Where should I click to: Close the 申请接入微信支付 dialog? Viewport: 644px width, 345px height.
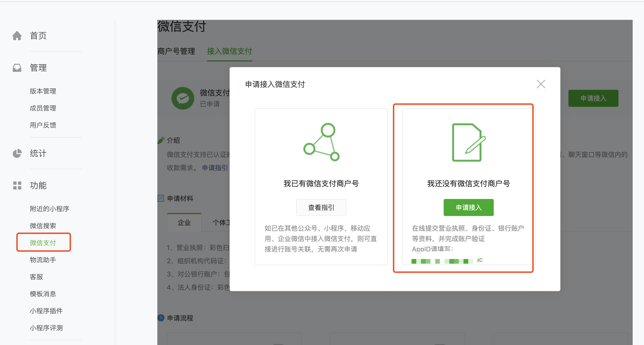click(x=541, y=84)
